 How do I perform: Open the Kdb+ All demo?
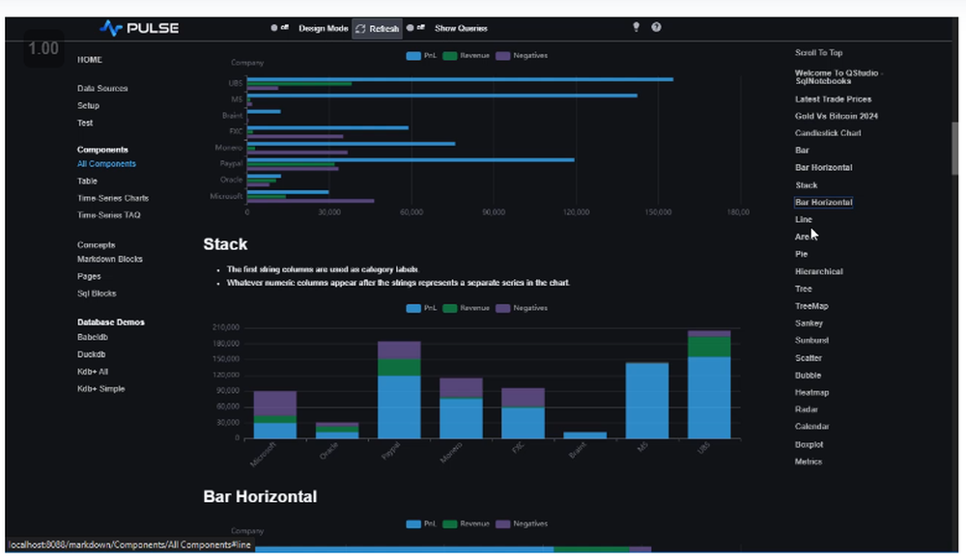point(93,372)
